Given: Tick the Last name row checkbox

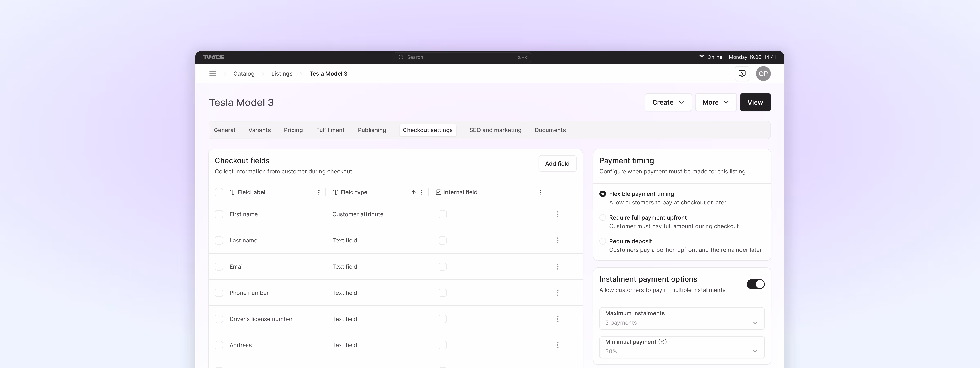Looking at the screenshot, I should pyautogui.click(x=219, y=240).
